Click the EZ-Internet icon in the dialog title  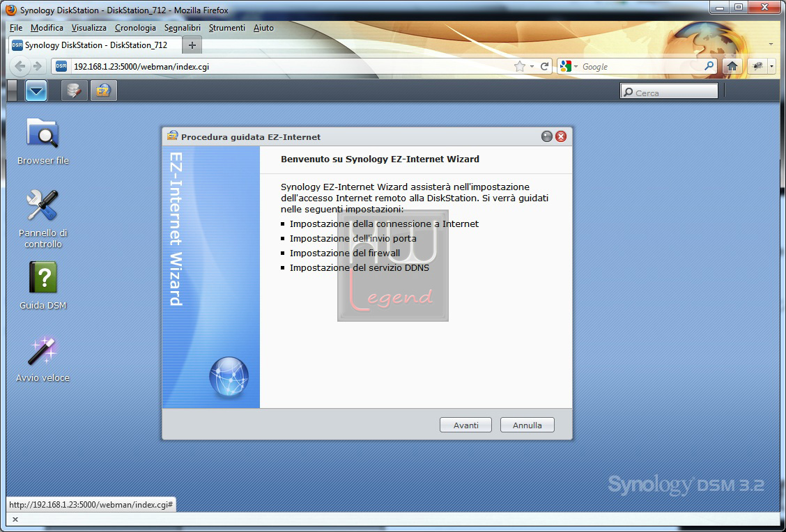(172, 136)
